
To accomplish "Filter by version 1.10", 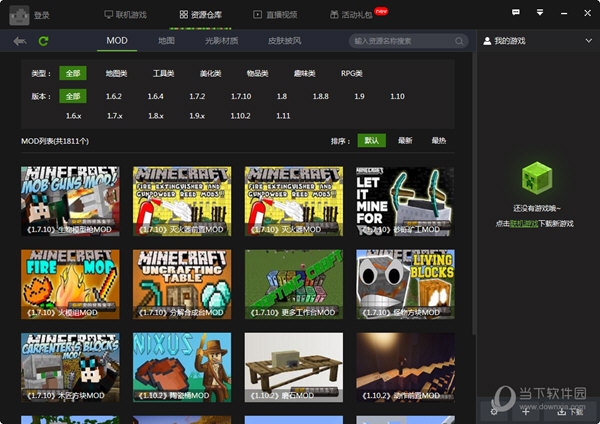I will [x=397, y=96].
